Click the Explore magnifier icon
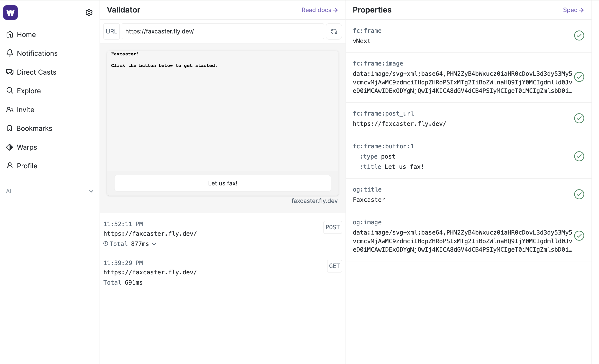The height and width of the screenshot is (364, 599). coord(10,91)
